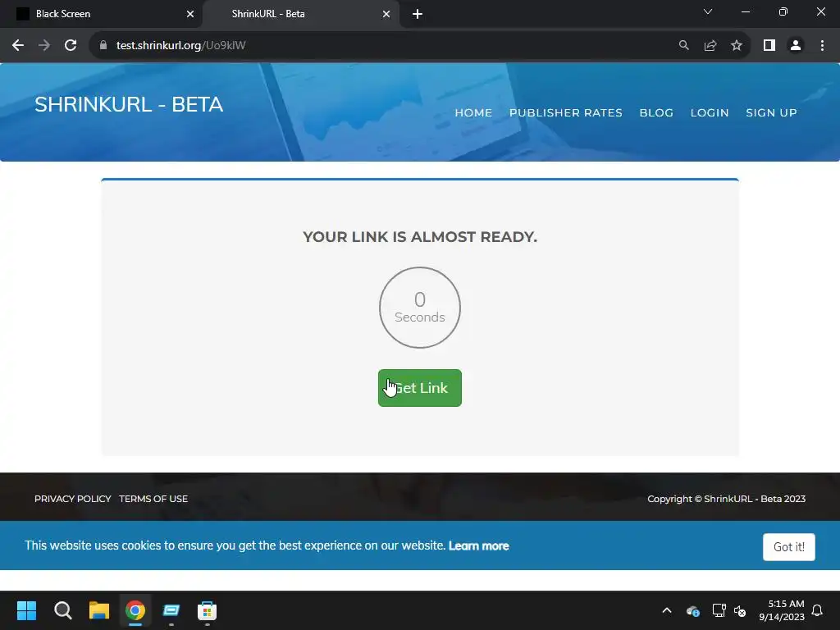Open the PRIVACY POLICY footer link
Image resolution: width=840 pixels, height=630 pixels.
[x=73, y=499]
